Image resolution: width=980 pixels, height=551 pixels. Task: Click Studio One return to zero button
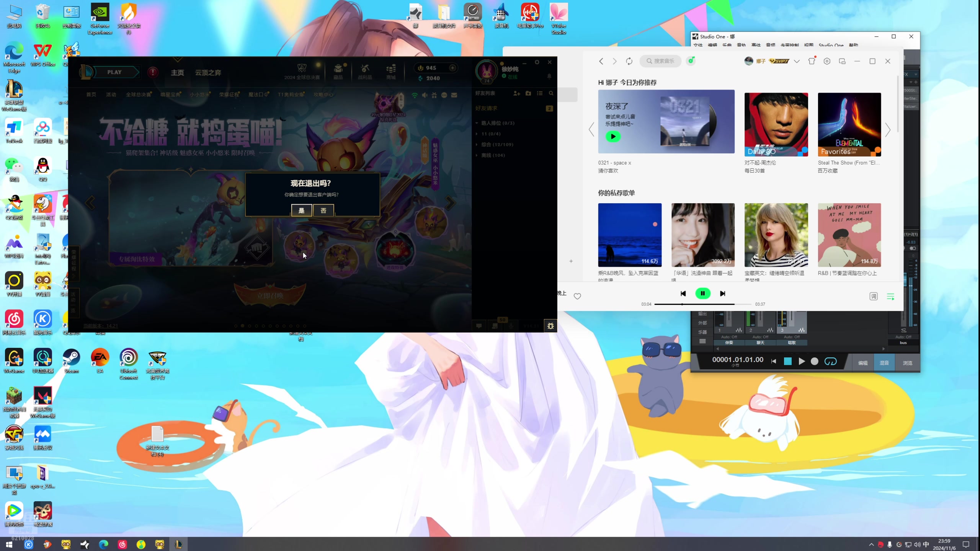(774, 362)
